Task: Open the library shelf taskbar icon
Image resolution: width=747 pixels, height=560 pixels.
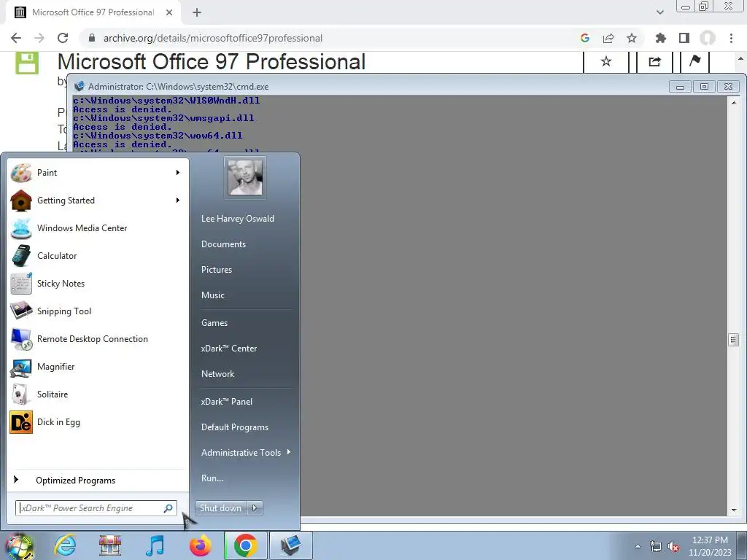Action: pyautogui.click(x=110, y=545)
